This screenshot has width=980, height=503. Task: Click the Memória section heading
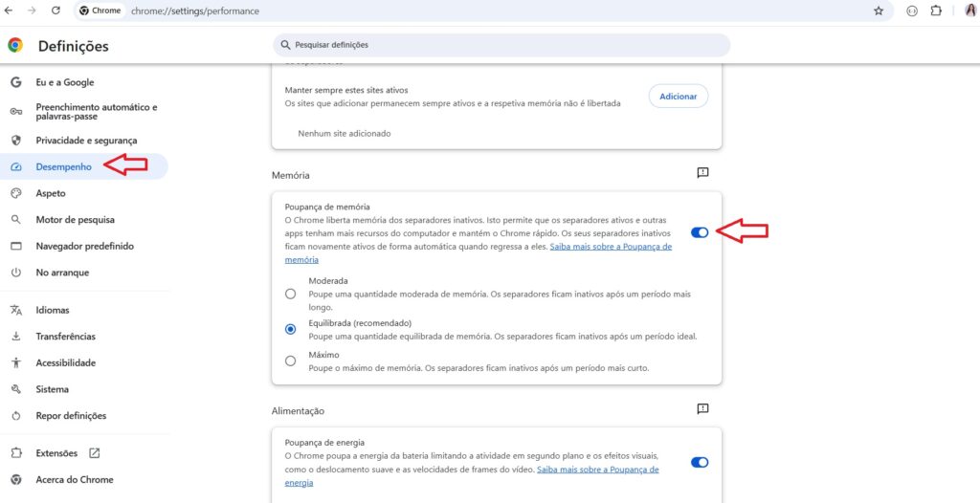click(291, 176)
